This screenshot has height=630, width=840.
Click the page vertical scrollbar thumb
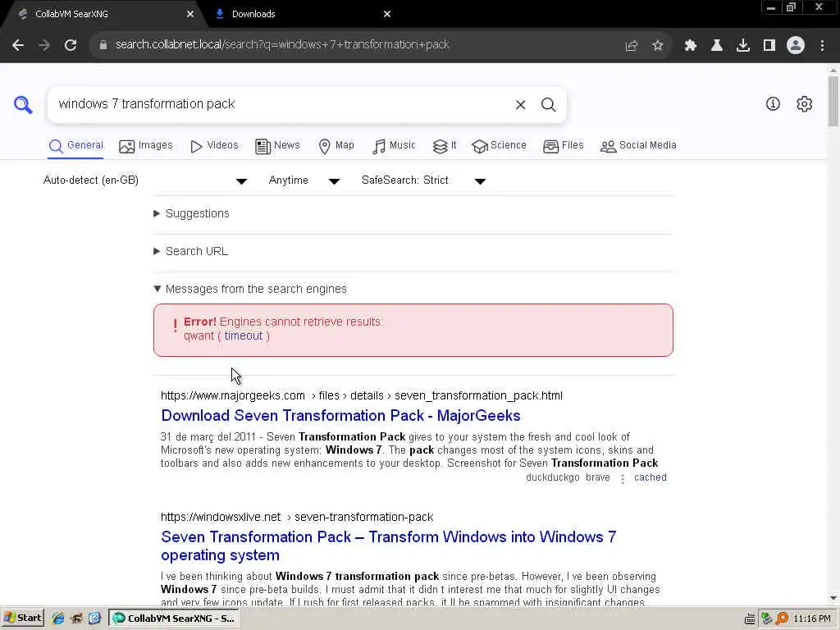[833, 101]
